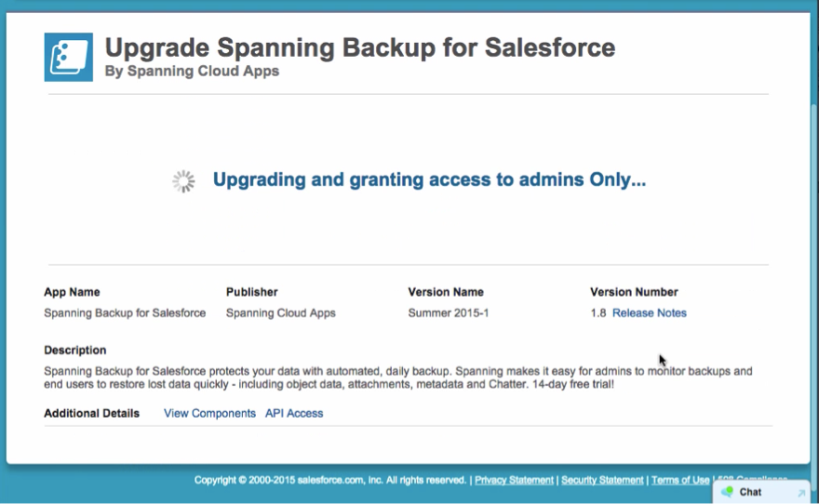This screenshot has height=504, width=819.
Task: Click the loading spinner icon
Action: tap(184, 181)
